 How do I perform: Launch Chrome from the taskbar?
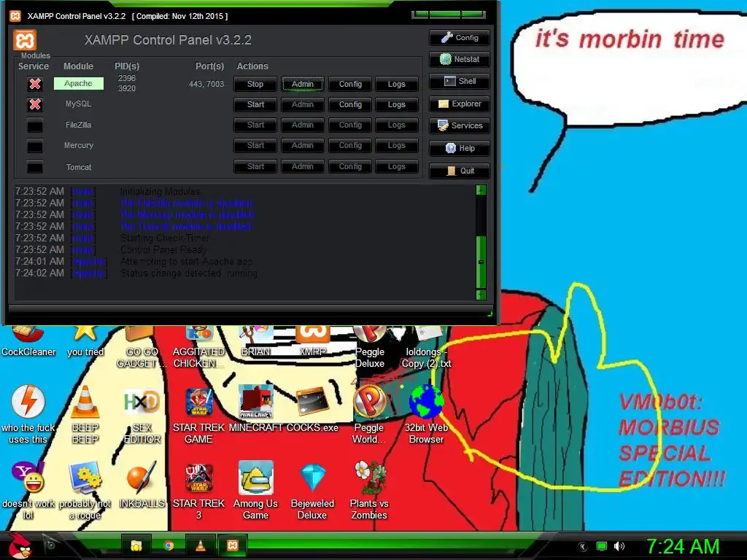pyautogui.click(x=169, y=545)
